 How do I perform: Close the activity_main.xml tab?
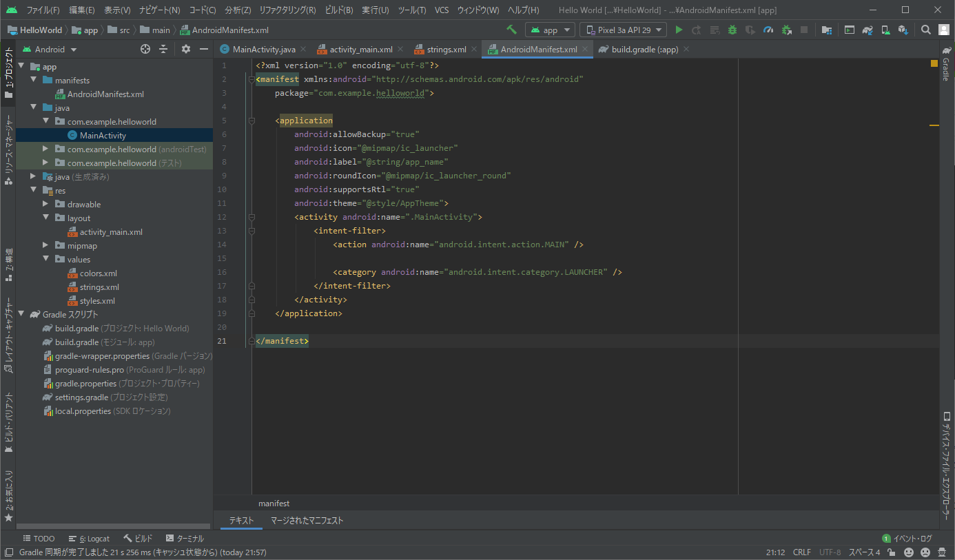400,49
